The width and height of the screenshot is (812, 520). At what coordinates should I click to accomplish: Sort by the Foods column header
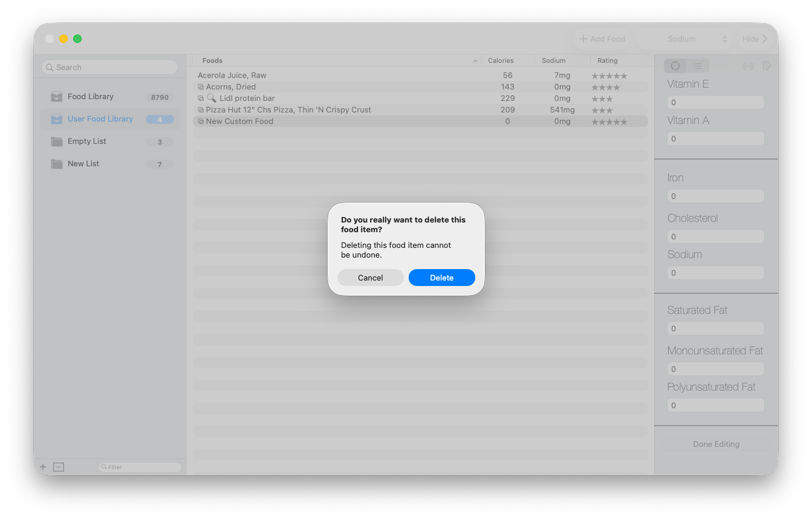[x=337, y=60]
